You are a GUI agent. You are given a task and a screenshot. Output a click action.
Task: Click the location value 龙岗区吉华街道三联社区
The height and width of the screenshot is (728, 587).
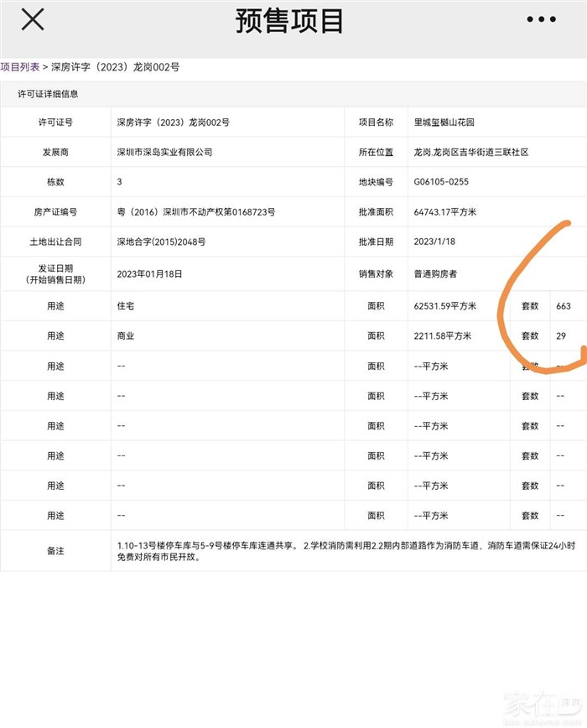pyautogui.click(x=470, y=153)
